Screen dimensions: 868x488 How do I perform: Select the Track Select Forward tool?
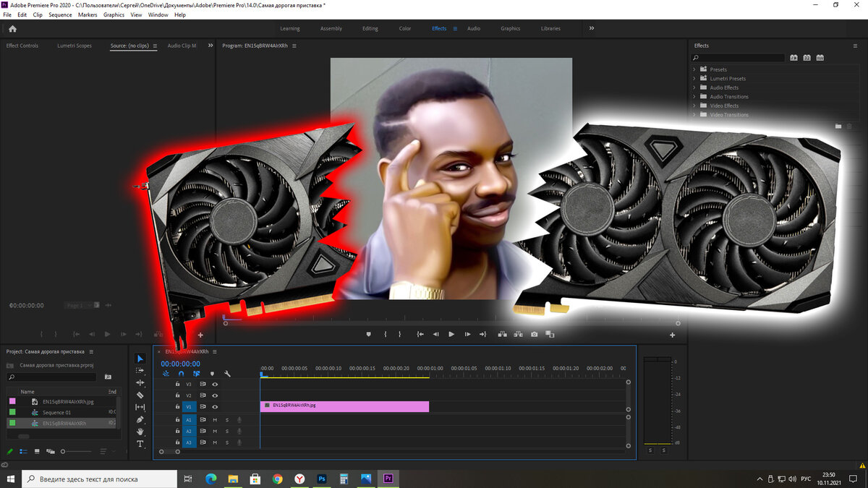coord(140,371)
